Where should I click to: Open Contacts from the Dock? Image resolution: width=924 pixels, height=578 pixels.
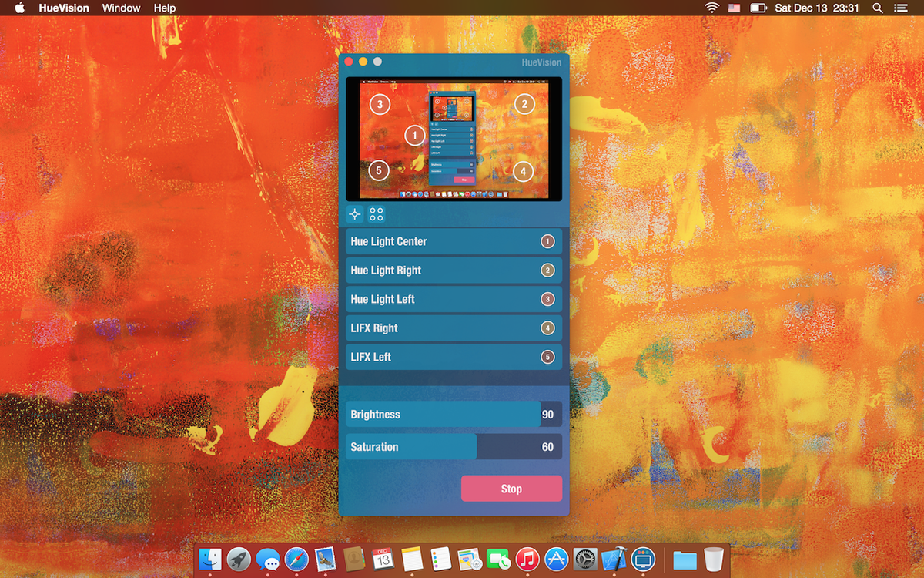354,559
